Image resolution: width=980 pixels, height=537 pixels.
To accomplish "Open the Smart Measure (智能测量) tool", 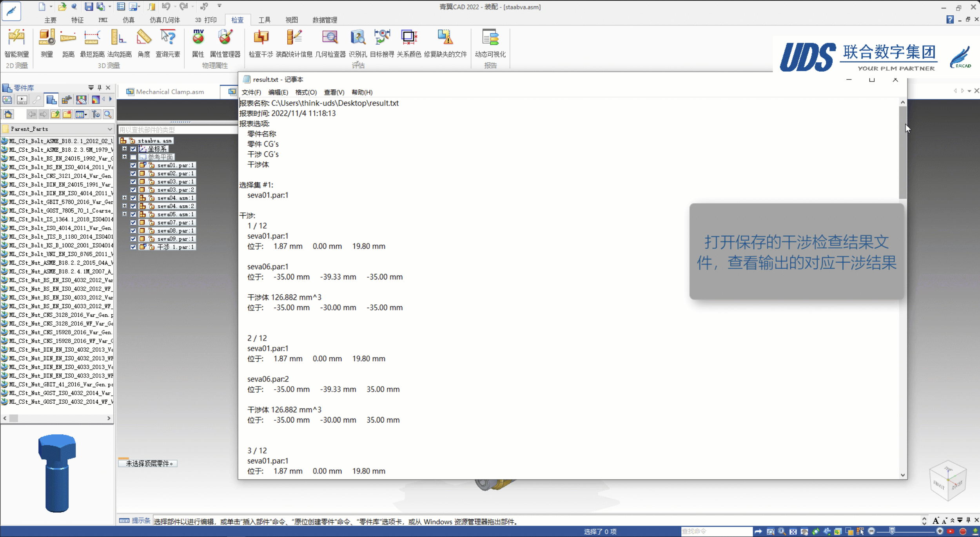I will tap(16, 44).
